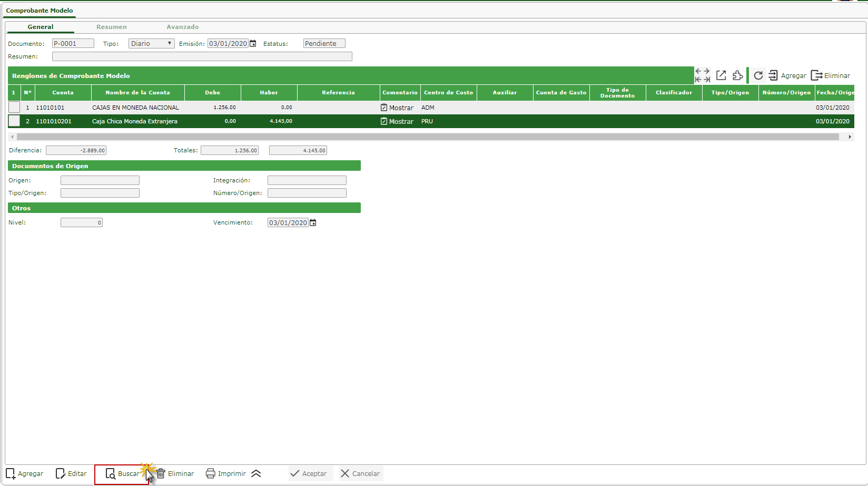
Task: Open the grid in a new window icon
Action: [721, 75]
